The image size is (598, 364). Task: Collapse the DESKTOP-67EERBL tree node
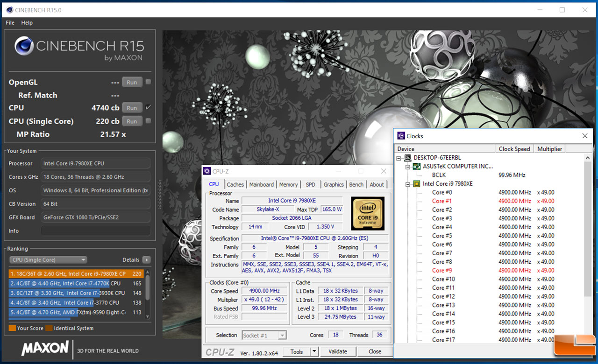pyautogui.click(x=399, y=158)
